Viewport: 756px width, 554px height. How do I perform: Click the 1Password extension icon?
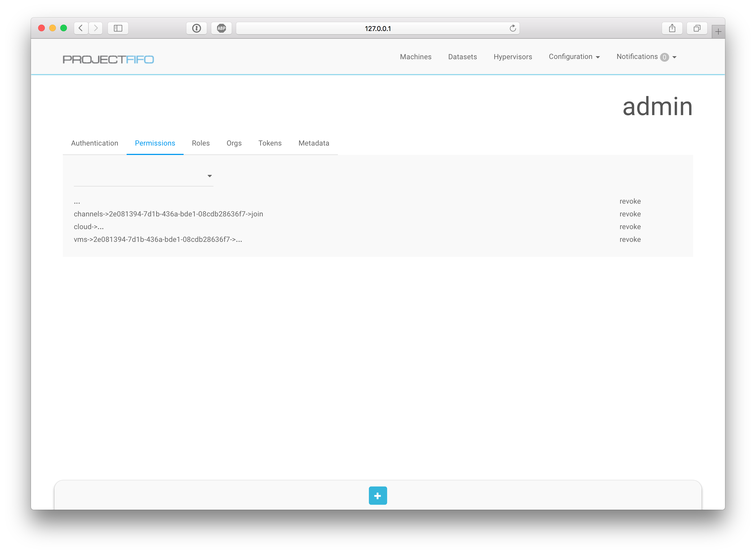196,28
